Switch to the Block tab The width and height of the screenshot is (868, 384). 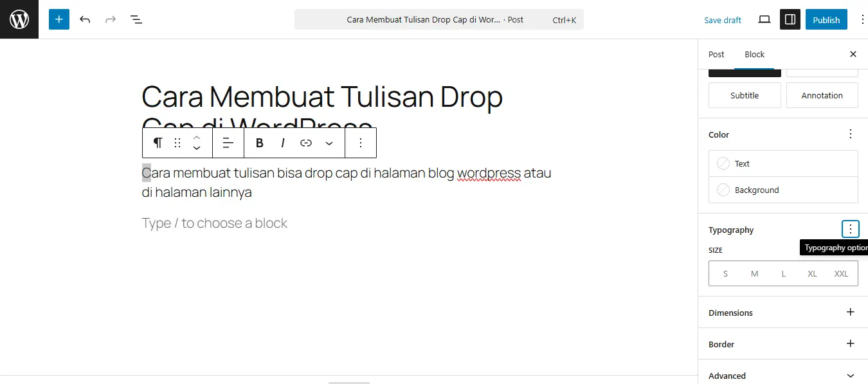tap(755, 55)
